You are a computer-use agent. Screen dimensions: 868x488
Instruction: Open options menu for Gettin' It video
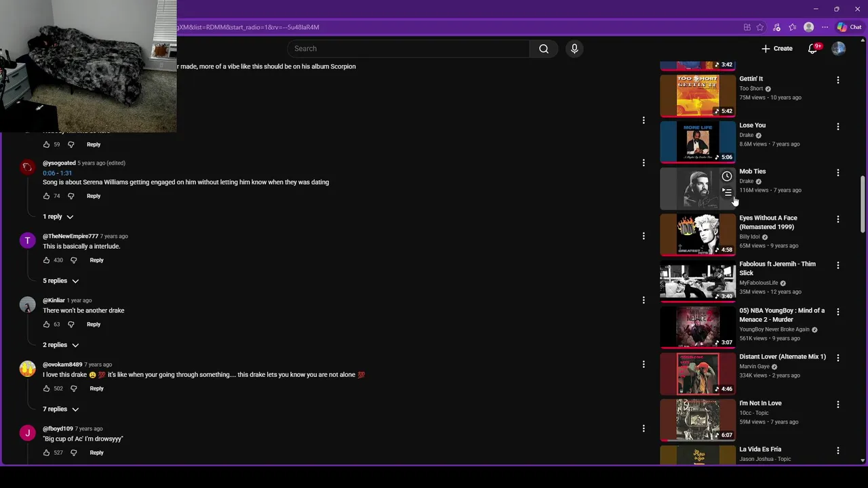point(837,80)
